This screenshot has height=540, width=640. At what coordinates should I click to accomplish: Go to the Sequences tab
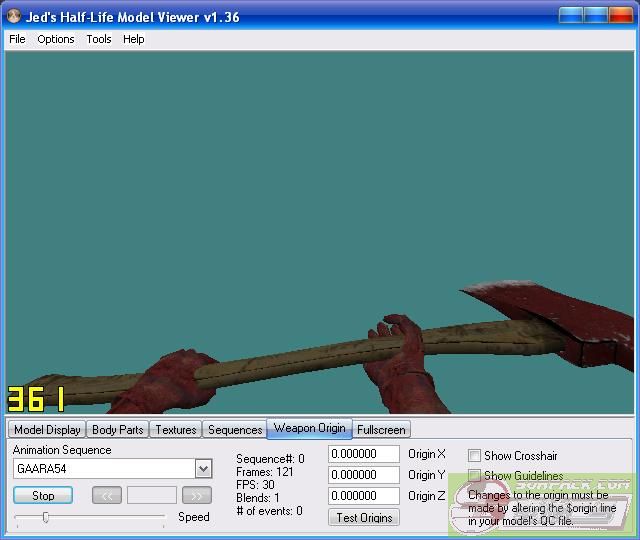coord(235,430)
